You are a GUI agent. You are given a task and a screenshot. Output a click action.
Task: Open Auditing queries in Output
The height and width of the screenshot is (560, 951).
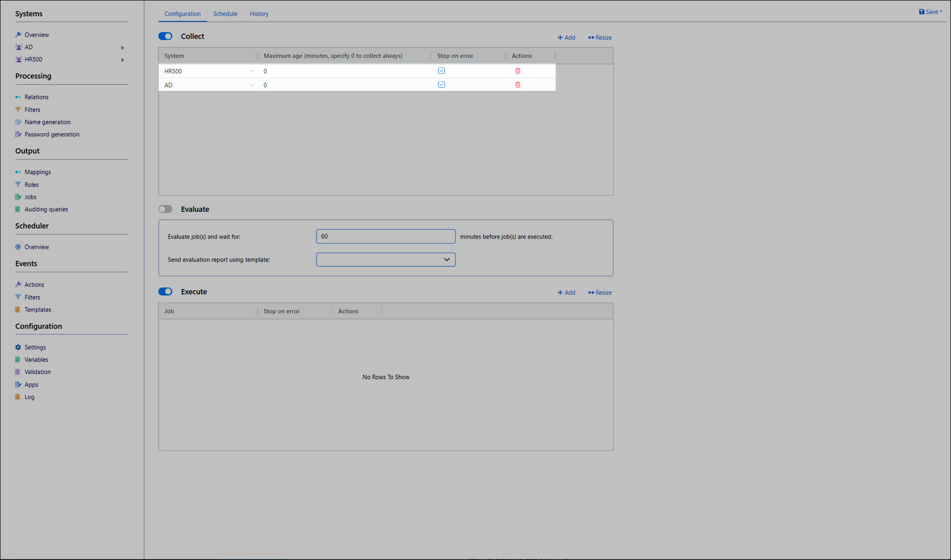point(46,209)
